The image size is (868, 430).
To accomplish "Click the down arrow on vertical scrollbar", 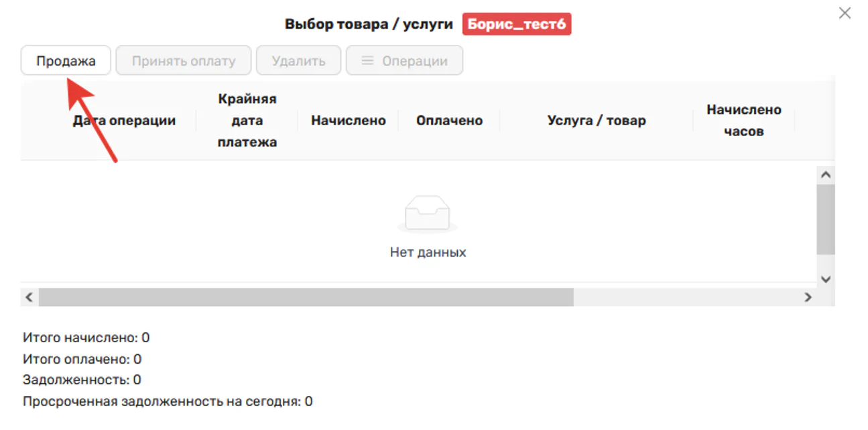I will (826, 279).
